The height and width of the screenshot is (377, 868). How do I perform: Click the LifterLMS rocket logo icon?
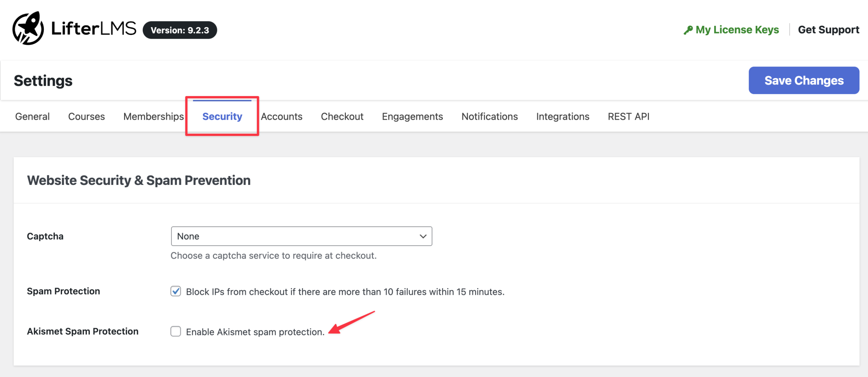click(28, 29)
